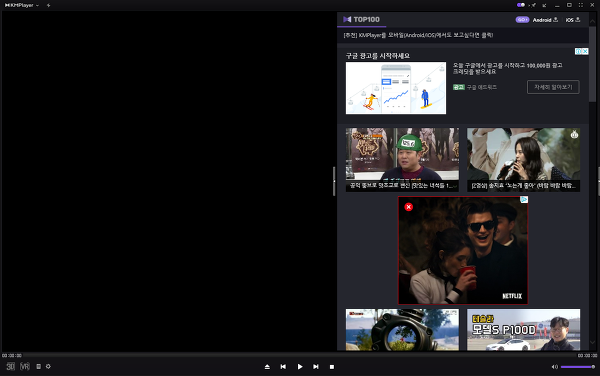Screen dimensions: 600x376
Task: Click the fullscreen icon in title bar
Action: pos(581,5)
